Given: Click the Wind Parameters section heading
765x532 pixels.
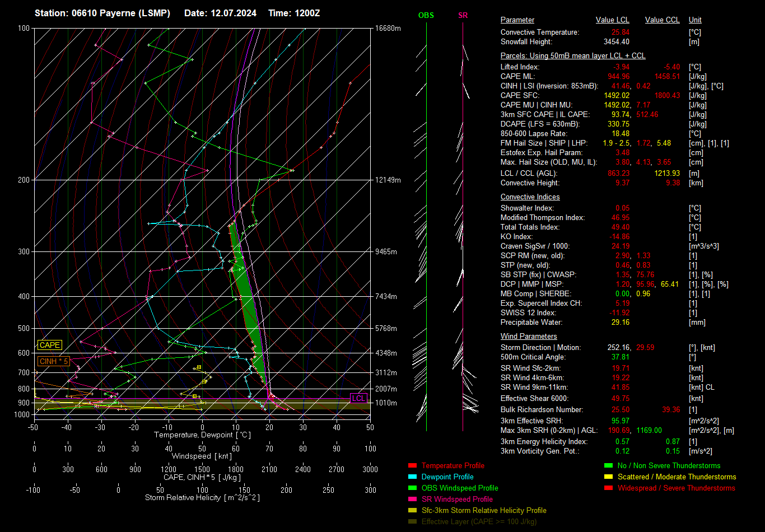Looking at the screenshot, I should point(529,337).
